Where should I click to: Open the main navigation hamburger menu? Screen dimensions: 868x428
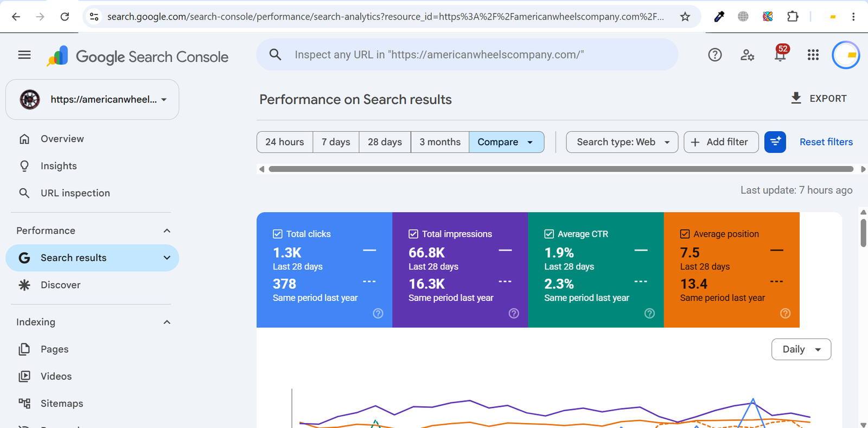click(24, 55)
